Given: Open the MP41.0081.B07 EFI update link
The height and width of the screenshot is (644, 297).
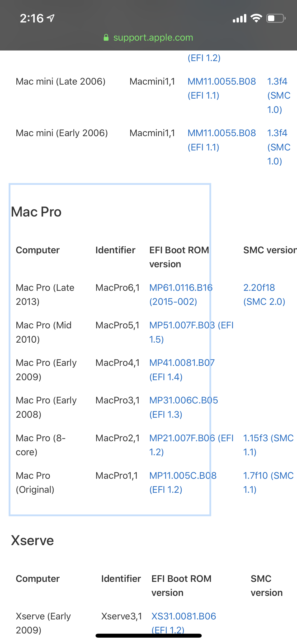Looking at the screenshot, I should (x=182, y=363).
